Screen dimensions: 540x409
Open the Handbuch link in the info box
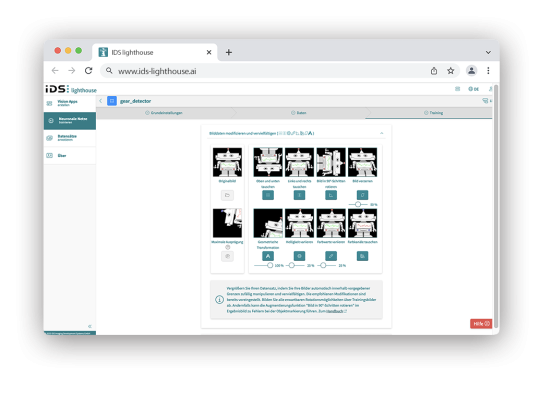tap(335, 311)
